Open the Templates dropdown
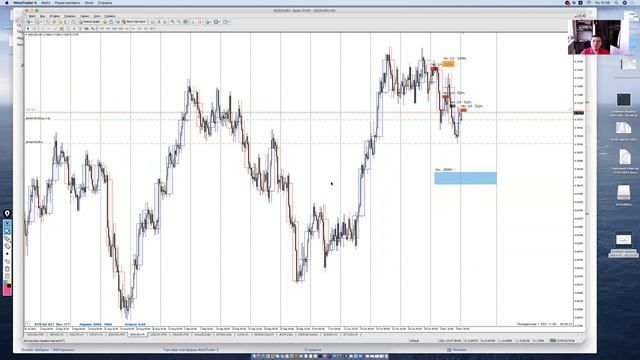The image size is (640, 360). [x=227, y=22]
